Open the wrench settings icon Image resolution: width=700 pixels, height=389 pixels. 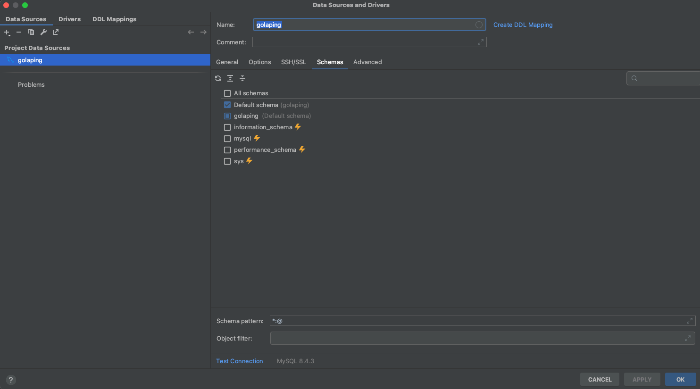[x=43, y=32]
